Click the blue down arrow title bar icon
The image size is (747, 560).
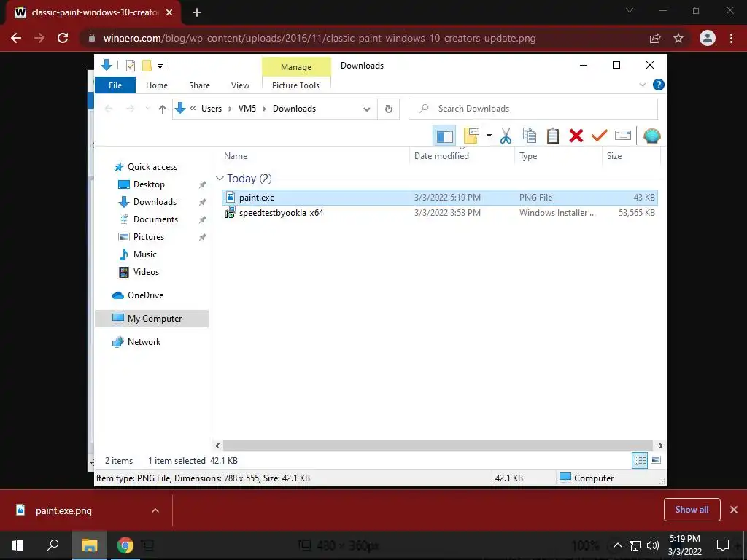[107, 65]
